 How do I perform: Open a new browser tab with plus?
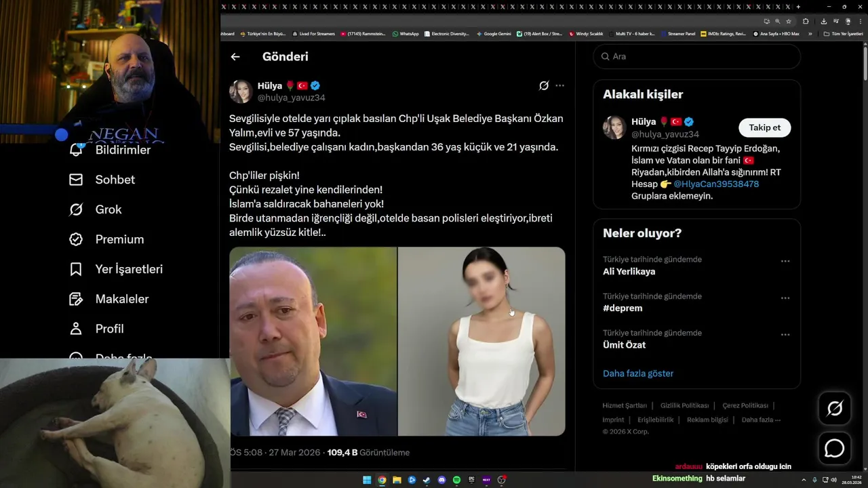pos(798,6)
